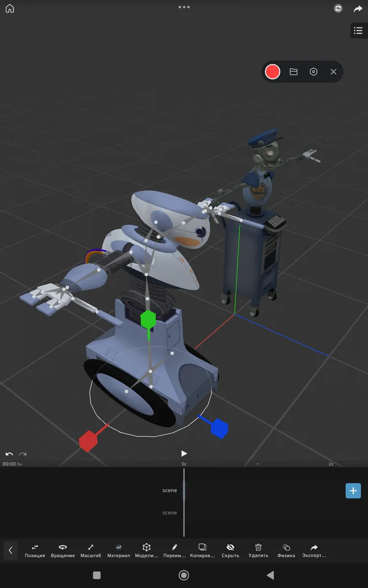Duplicate object with Копиров… tool
Viewport: 368px width, 588px height.
pyautogui.click(x=203, y=551)
